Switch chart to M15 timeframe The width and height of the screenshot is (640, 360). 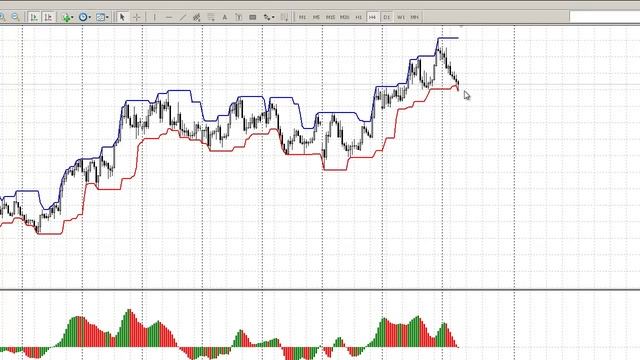(330, 17)
